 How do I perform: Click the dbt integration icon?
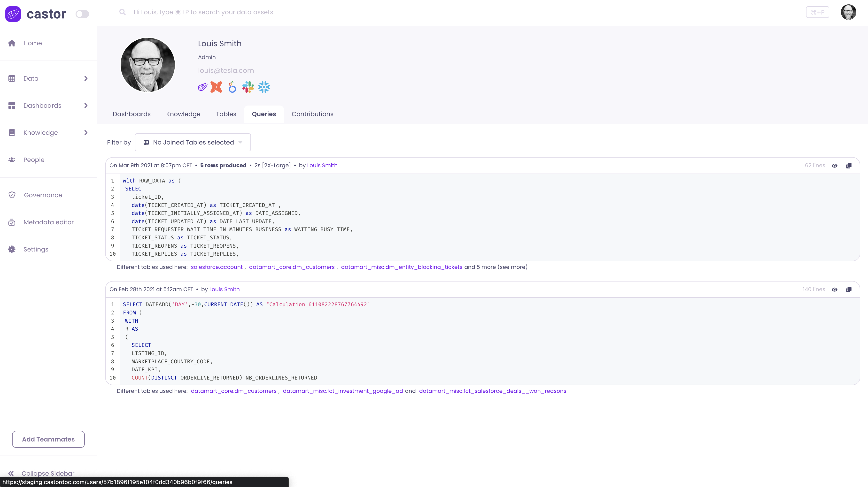216,87
